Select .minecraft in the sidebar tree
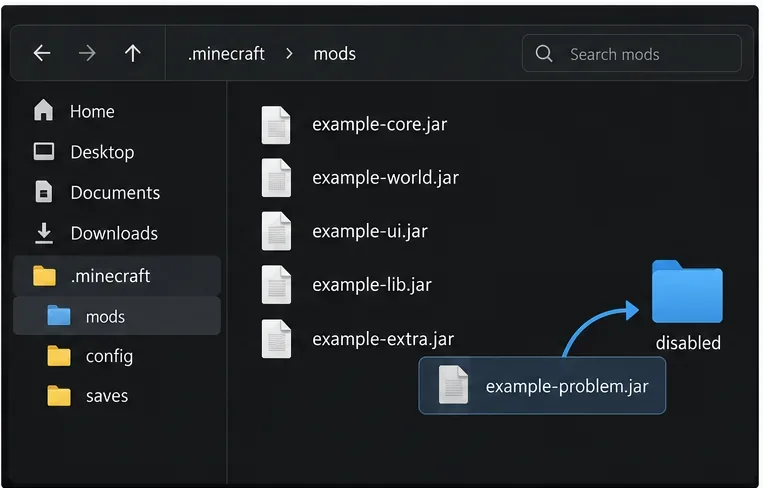This screenshot has height=488, width=763. (117, 275)
